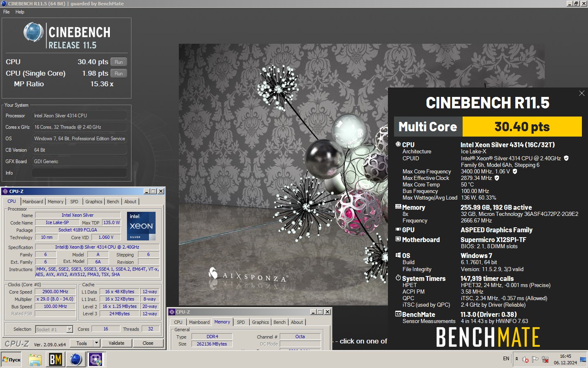Image resolution: width=588 pixels, height=368 pixels.
Task: Click the EN language indicator
Action: point(506,359)
